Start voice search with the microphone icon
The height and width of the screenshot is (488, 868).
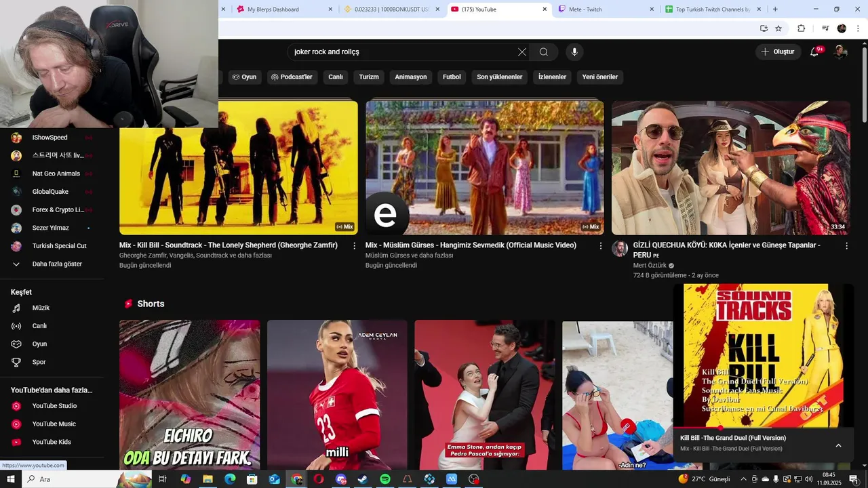[574, 52]
